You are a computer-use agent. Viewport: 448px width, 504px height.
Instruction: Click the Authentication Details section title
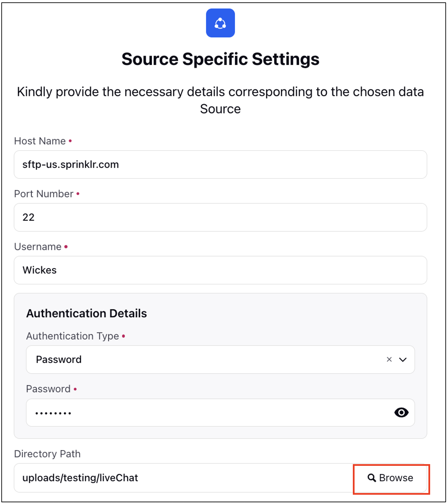tap(87, 314)
